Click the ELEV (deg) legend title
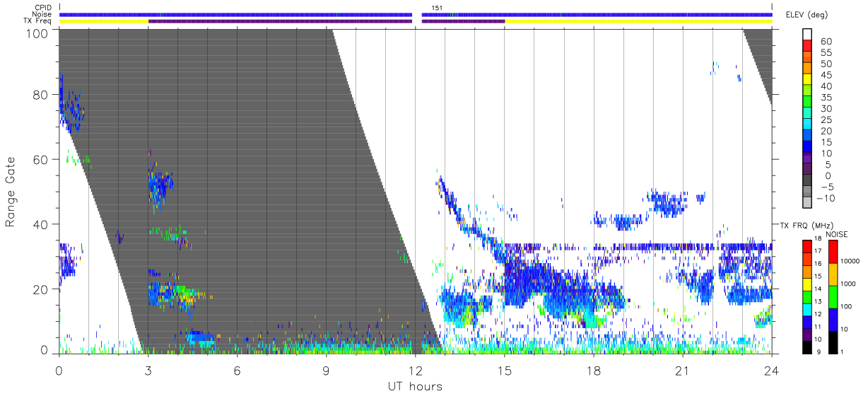The image size is (868, 401). click(x=807, y=15)
